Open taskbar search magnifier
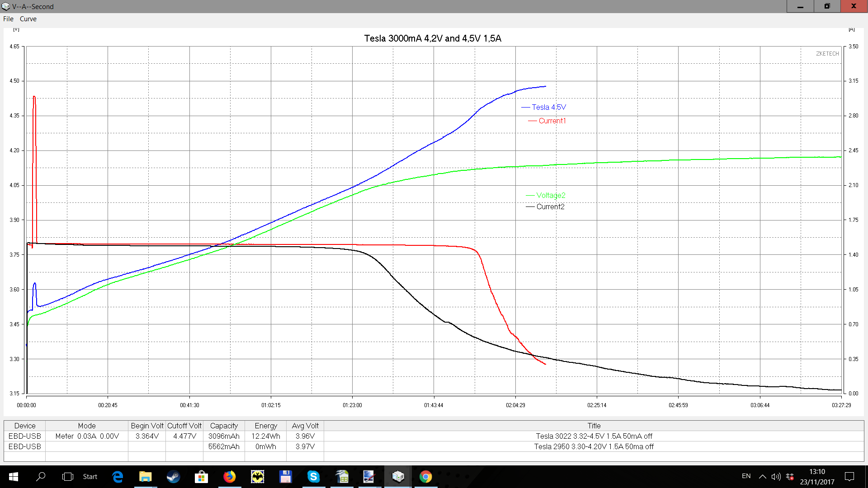The width and height of the screenshot is (868, 488). 41,477
